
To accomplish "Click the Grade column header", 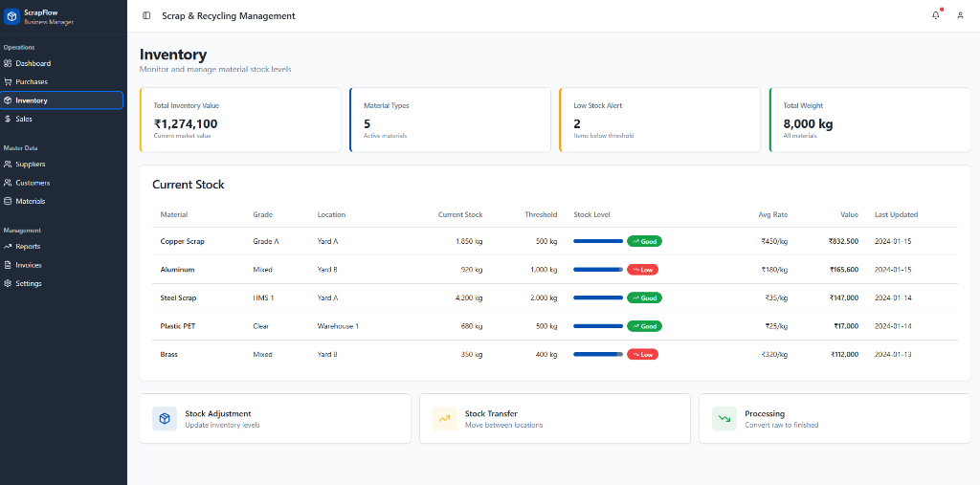I will coord(262,214).
